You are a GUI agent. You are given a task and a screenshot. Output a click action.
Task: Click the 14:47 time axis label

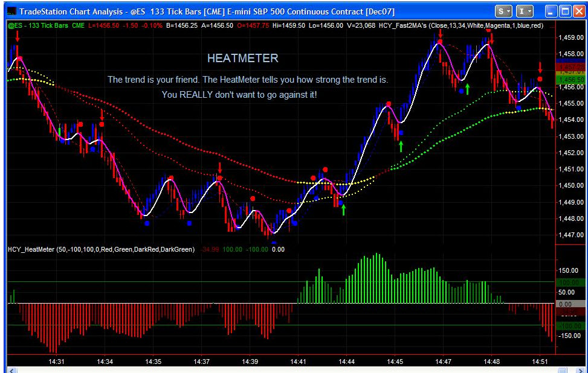[443, 362]
